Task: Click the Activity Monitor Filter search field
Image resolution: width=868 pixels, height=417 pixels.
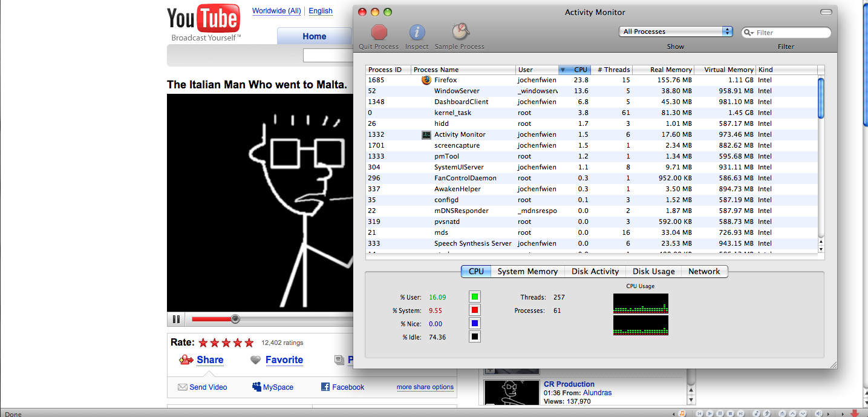Action: tap(786, 33)
